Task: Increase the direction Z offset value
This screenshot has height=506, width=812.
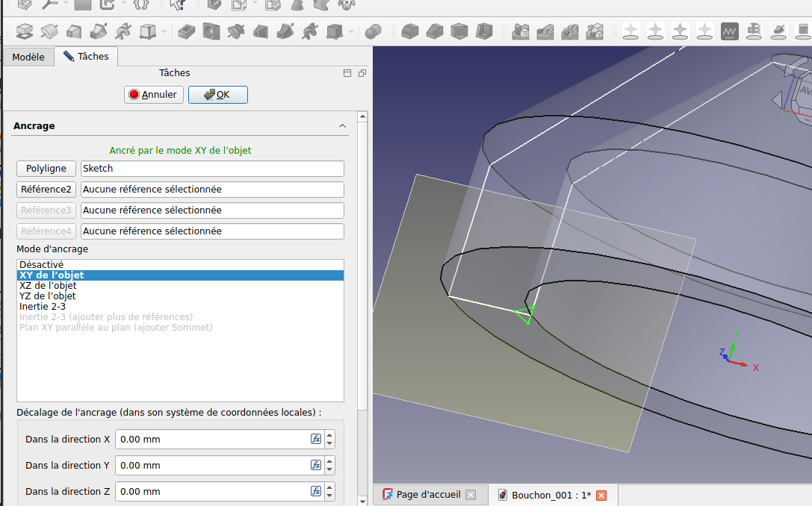Action: click(x=329, y=487)
